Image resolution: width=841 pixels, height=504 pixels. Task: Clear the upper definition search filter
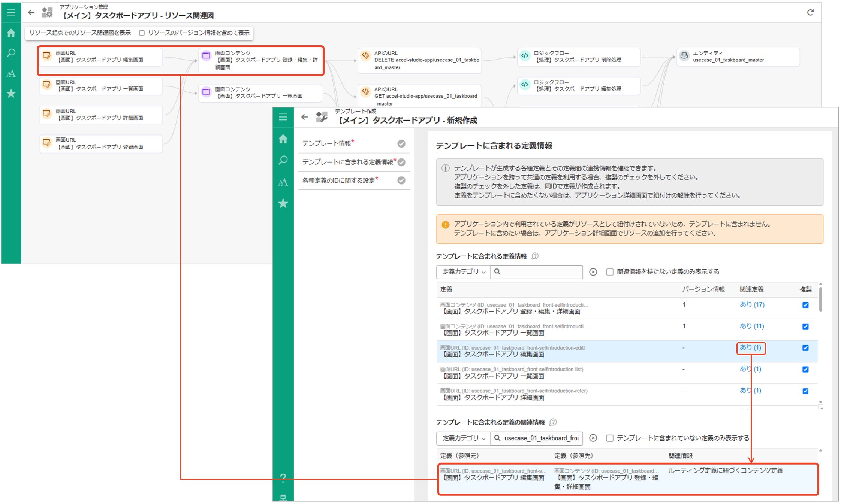(593, 272)
